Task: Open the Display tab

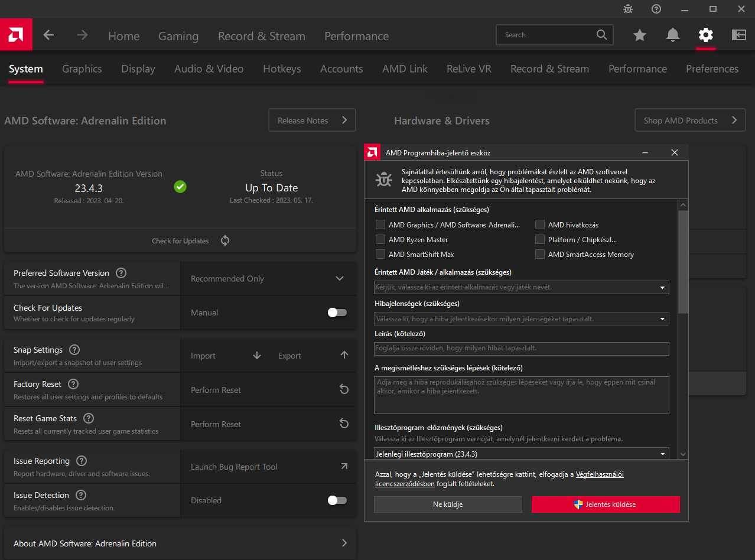Action: tap(138, 69)
